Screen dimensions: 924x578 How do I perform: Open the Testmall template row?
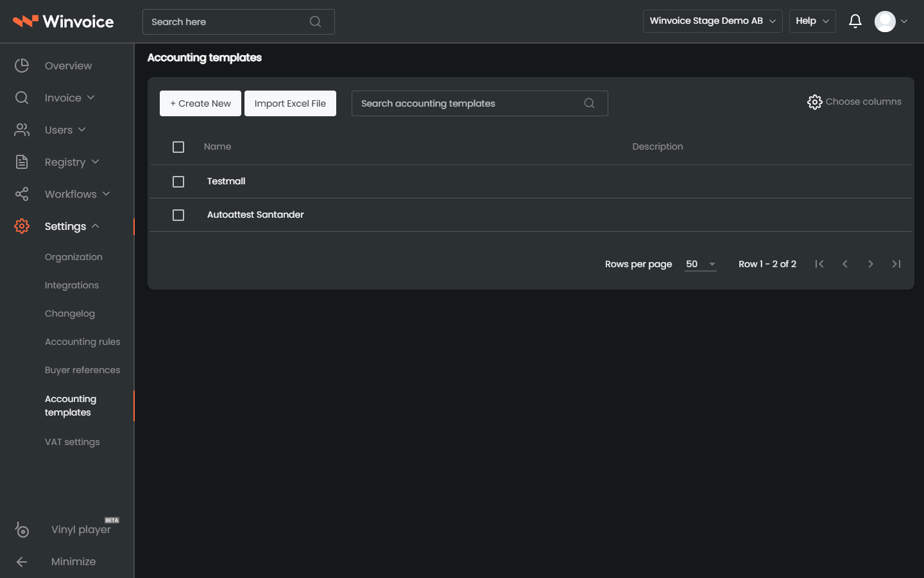pos(531,182)
